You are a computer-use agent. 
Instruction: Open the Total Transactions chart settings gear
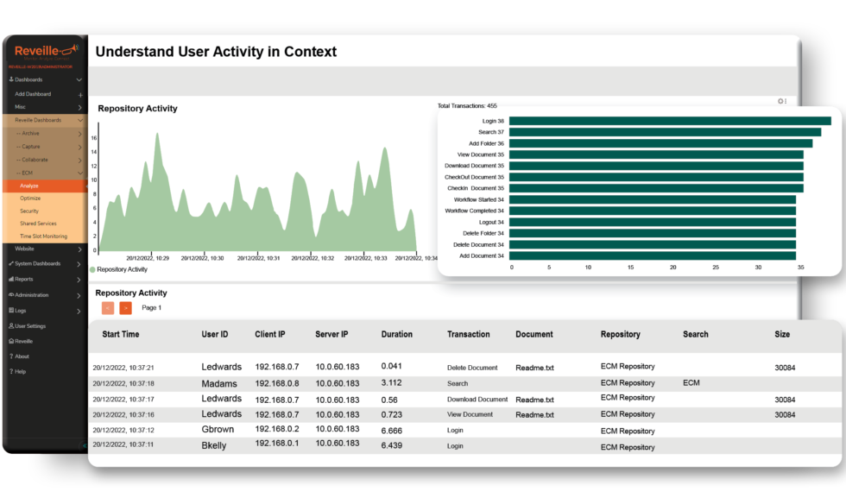point(780,101)
